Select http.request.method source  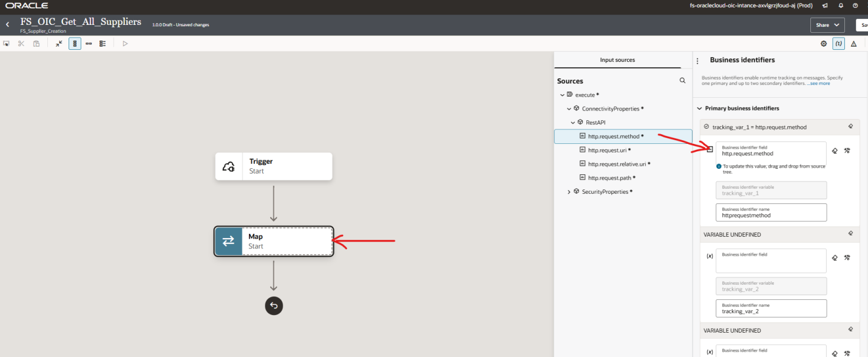tap(623, 137)
